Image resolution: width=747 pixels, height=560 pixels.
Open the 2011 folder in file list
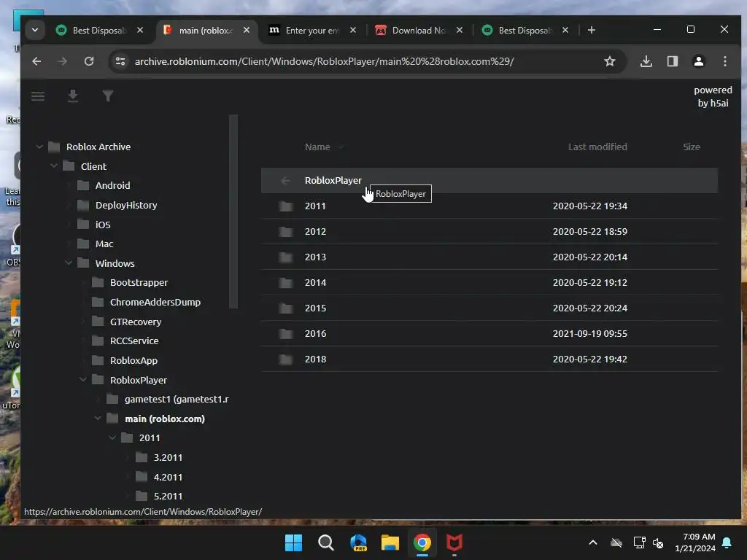[489, 206]
